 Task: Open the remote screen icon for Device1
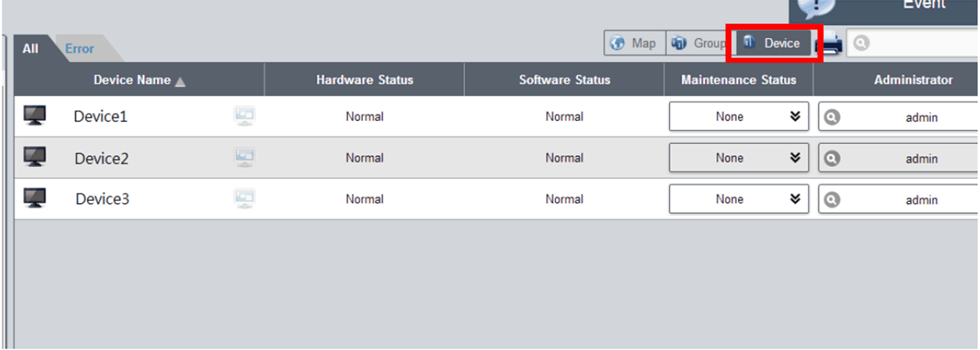click(x=244, y=116)
